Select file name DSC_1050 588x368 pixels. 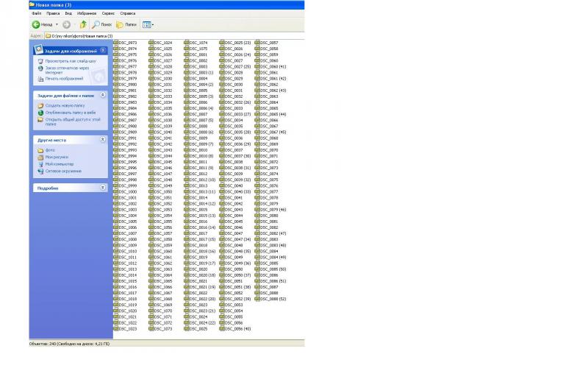click(x=163, y=191)
